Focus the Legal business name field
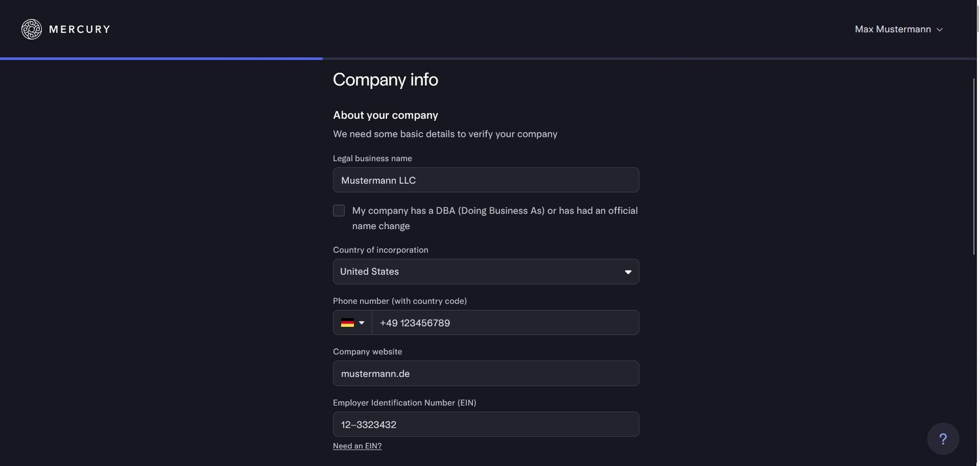Image resolution: width=980 pixels, height=466 pixels. click(x=486, y=180)
